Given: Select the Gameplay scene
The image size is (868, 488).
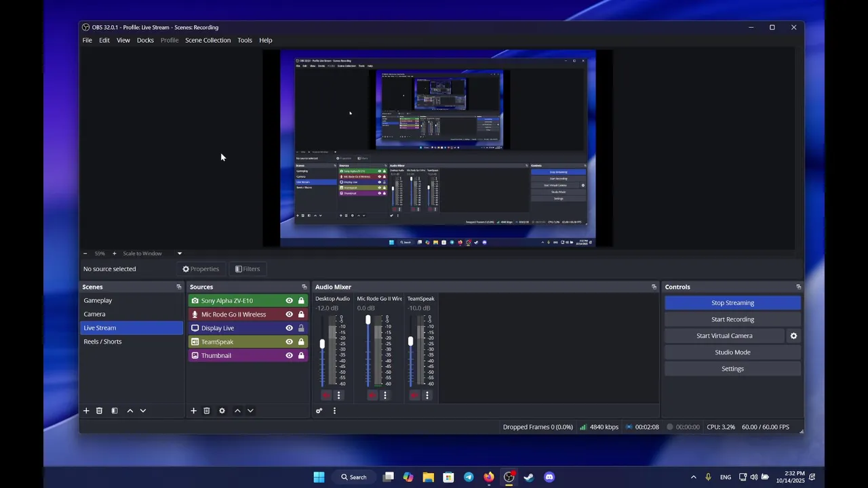Looking at the screenshot, I should click(x=132, y=300).
